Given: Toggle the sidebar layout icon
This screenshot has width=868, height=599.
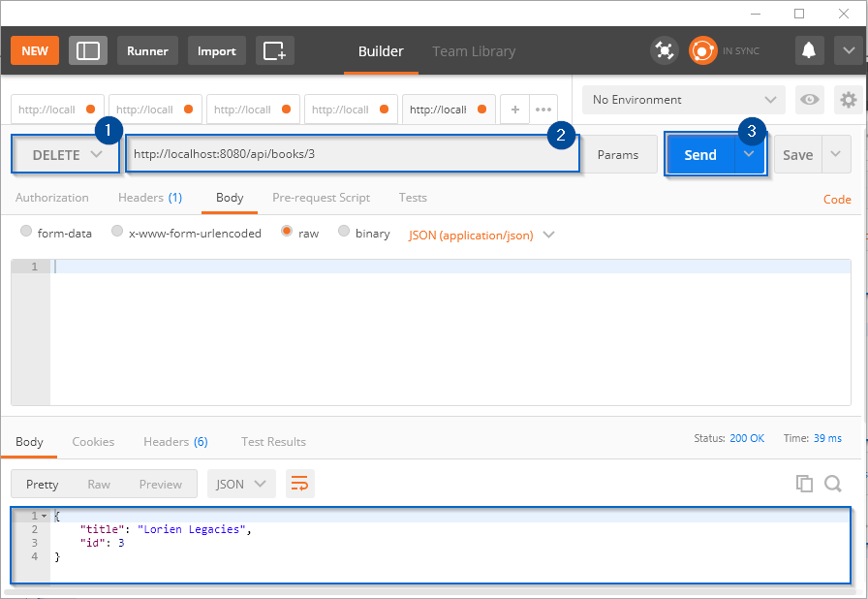Looking at the screenshot, I should (x=88, y=51).
